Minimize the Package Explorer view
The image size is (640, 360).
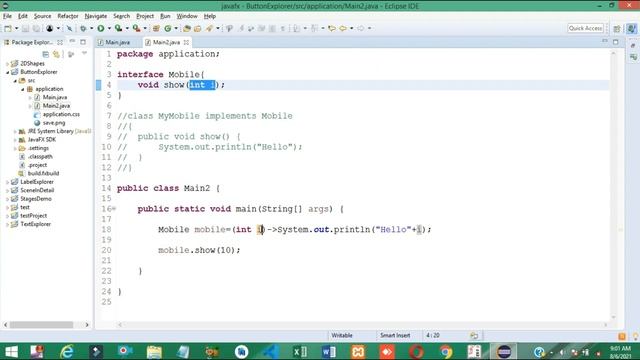coord(72,42)
